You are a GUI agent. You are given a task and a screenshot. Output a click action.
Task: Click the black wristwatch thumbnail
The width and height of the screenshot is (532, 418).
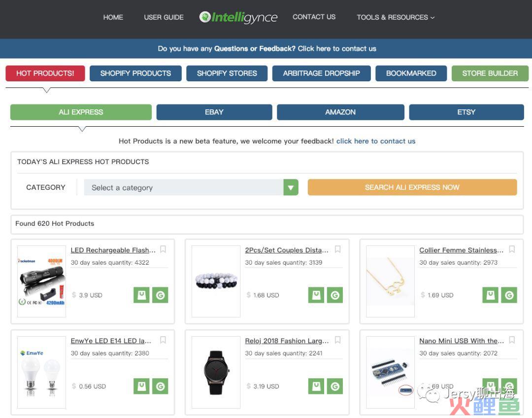tap(216, 372)
